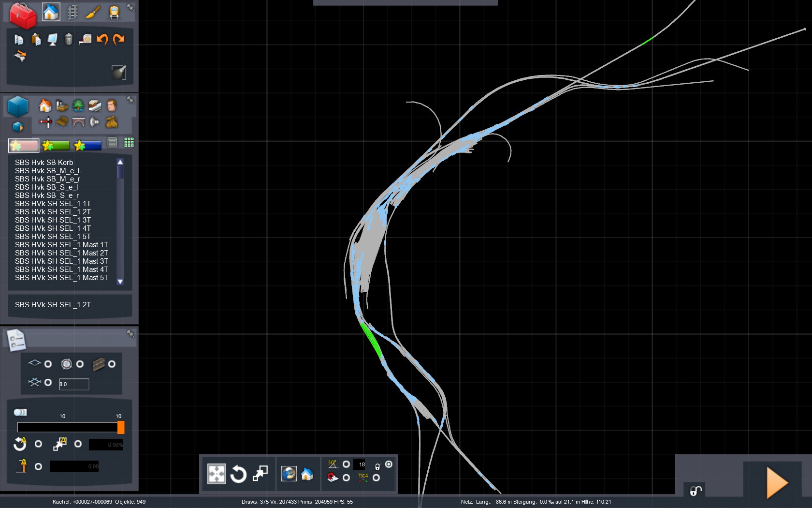The image size is (812, 508).
Task: Pin the top tools panel
Action: coord(130,7)
